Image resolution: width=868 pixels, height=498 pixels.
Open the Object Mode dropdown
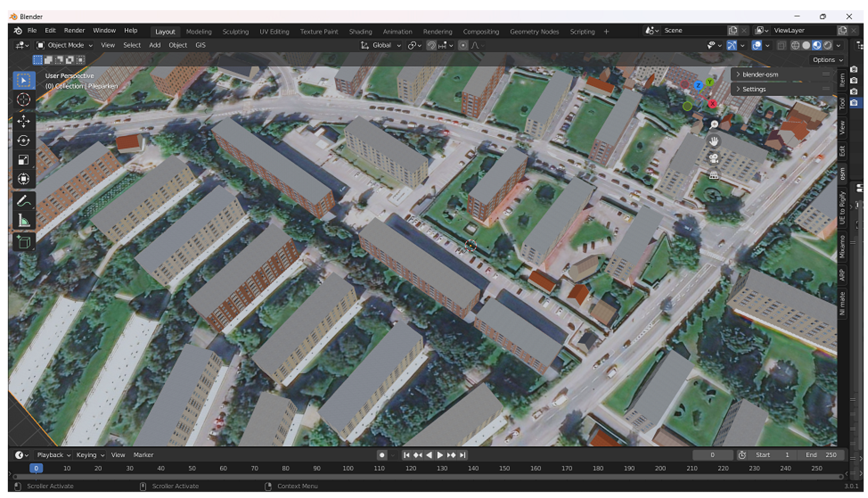click(65, 45)
